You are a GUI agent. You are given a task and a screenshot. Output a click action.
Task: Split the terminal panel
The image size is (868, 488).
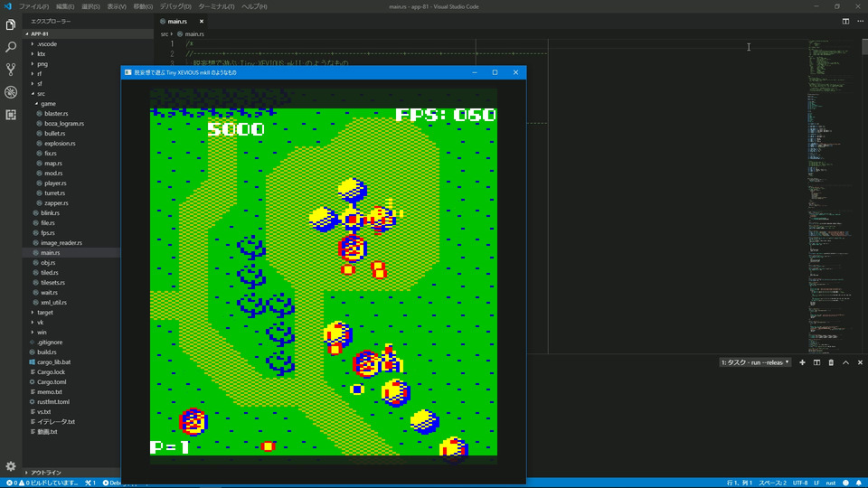coord(816,362)
